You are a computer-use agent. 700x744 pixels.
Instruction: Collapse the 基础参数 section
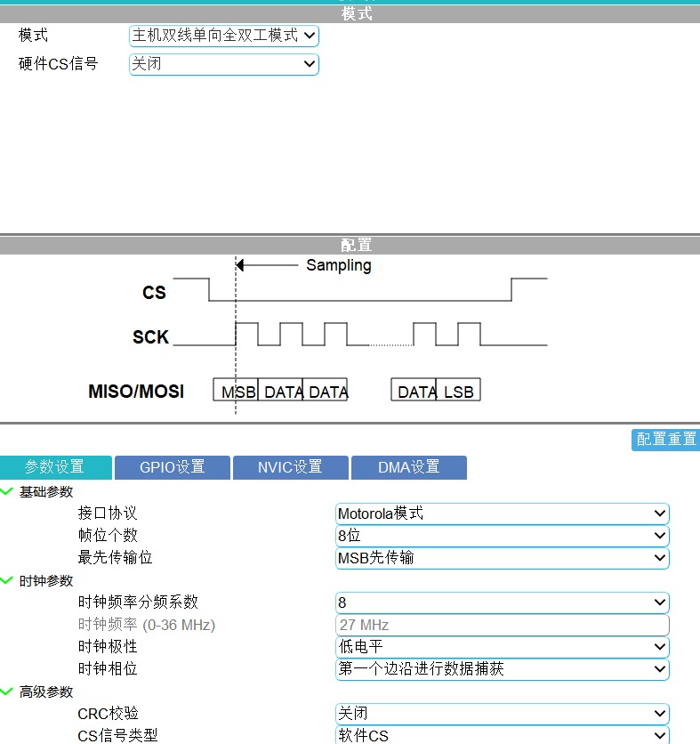7,491
